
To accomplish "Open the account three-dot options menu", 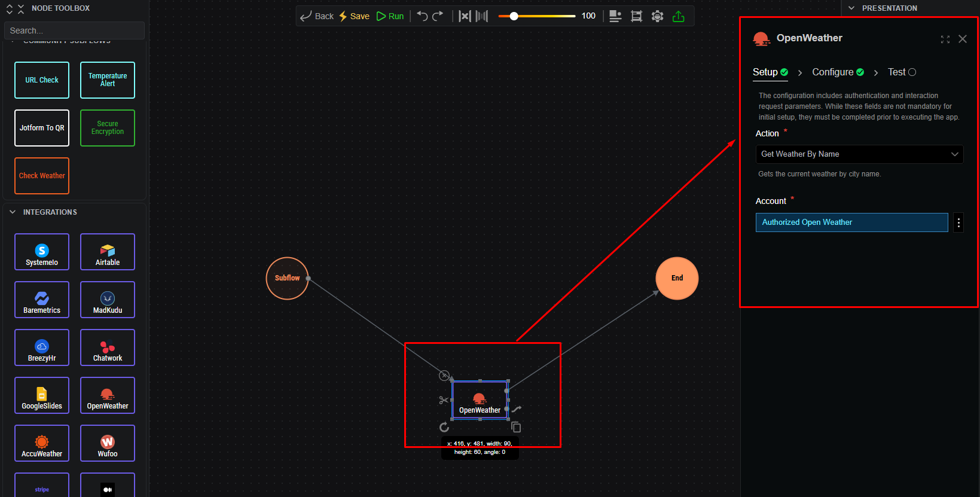I will 958,222.
